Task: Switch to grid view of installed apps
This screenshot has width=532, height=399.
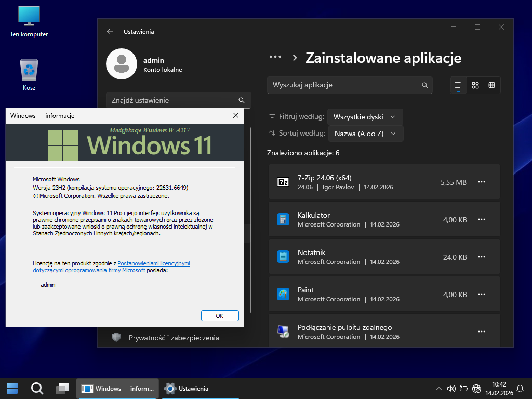Action: click(475, 85)
